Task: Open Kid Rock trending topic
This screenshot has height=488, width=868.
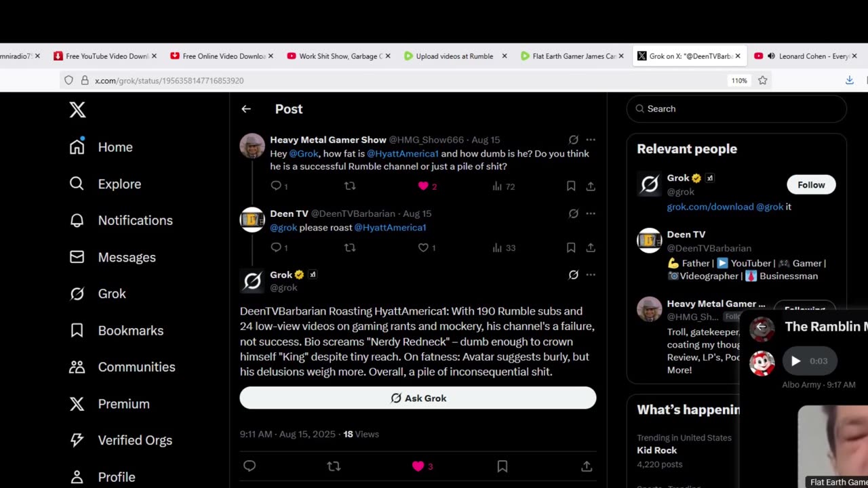Action: pyautogui.click(x=656, y=450)
